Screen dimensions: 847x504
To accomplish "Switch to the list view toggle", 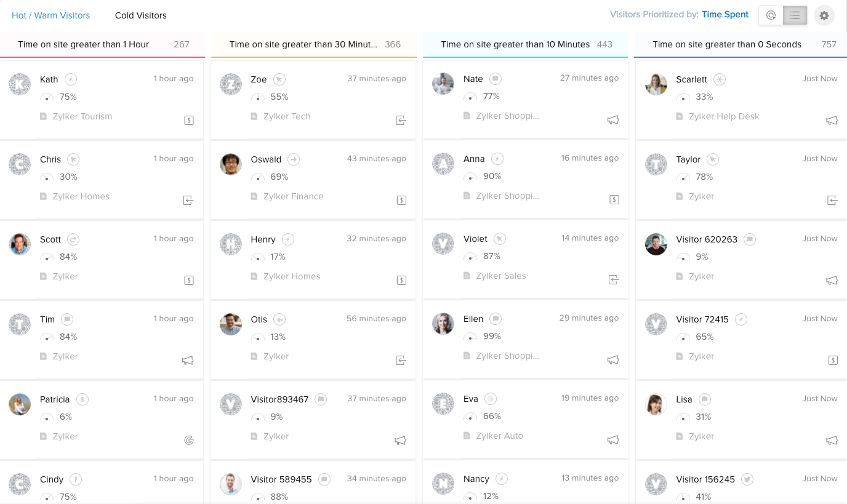I will 795,15.
